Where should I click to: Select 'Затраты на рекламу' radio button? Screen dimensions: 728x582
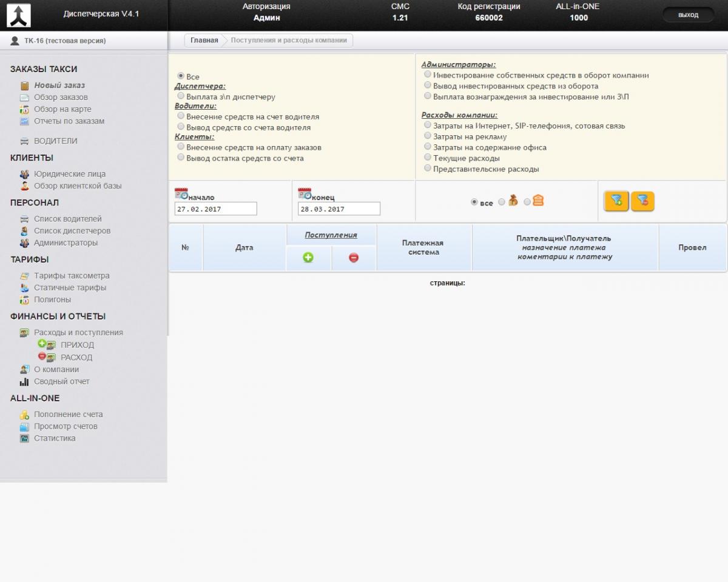coord(428,136)
